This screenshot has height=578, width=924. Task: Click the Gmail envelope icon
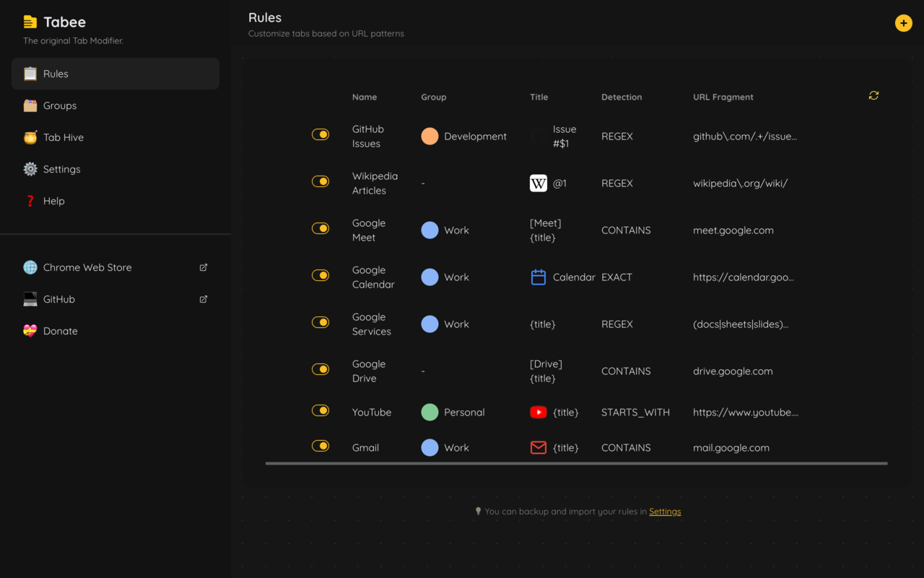[x=539, y=447]
